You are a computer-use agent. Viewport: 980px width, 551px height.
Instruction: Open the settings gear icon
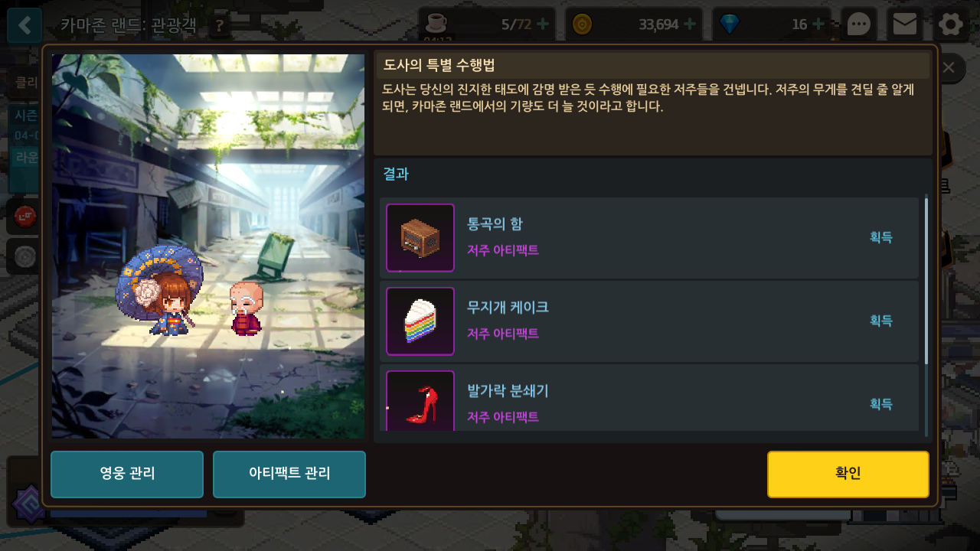(x=951, y=25)
